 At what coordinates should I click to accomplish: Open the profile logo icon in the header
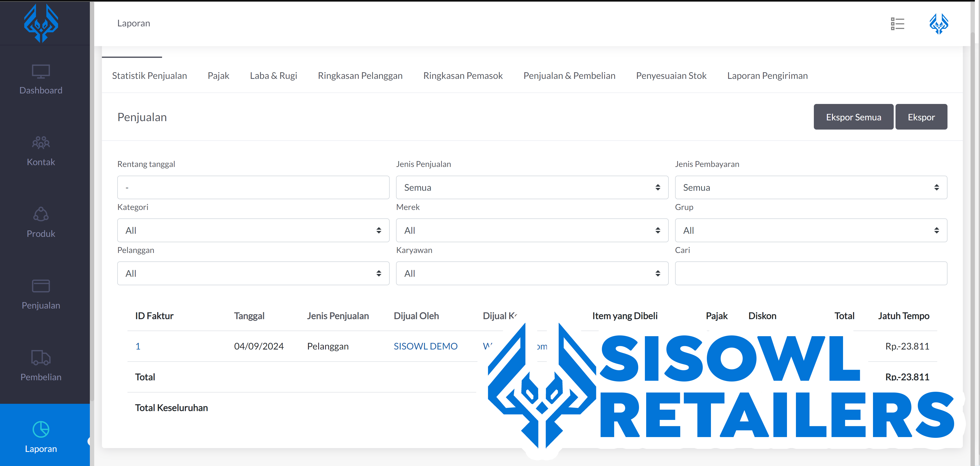[x=939, y=24]
